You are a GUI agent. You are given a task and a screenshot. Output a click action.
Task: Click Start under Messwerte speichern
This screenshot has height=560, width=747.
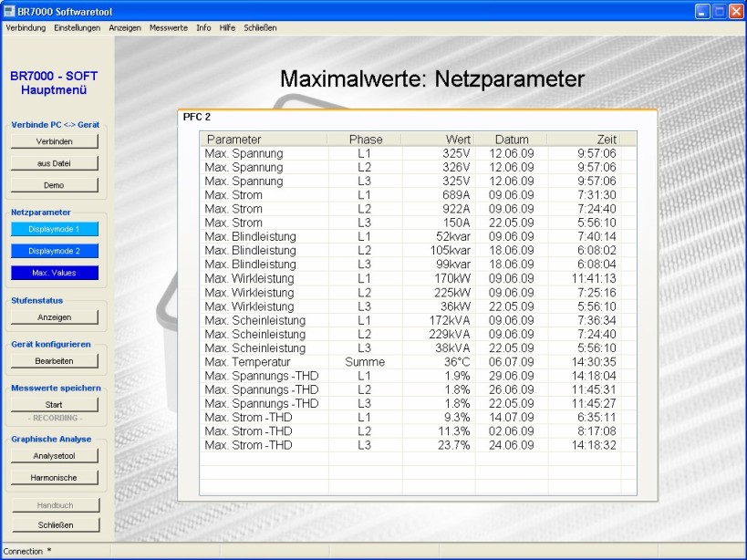[x=55, y=405]
